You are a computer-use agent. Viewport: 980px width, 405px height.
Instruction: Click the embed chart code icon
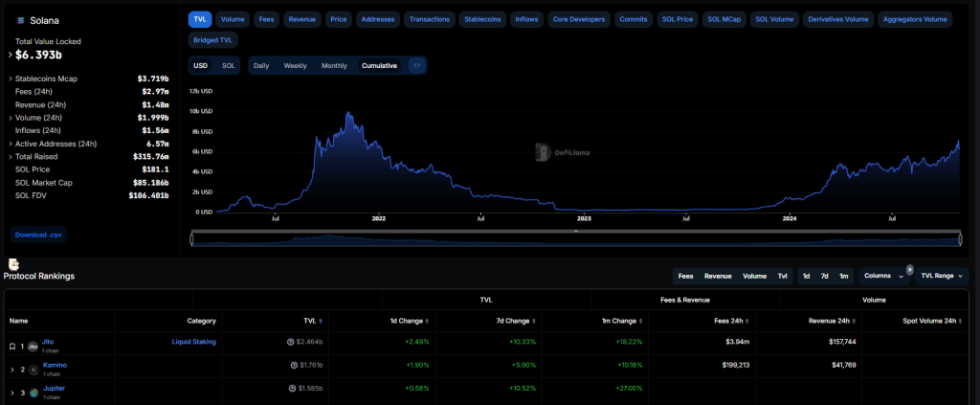click(416, 66)
